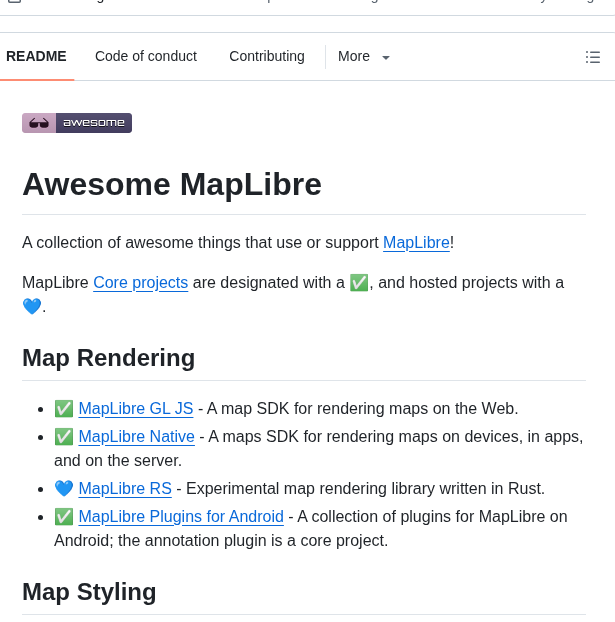
Task: Click the Map Rendering heading
Action: coord(108,358)
